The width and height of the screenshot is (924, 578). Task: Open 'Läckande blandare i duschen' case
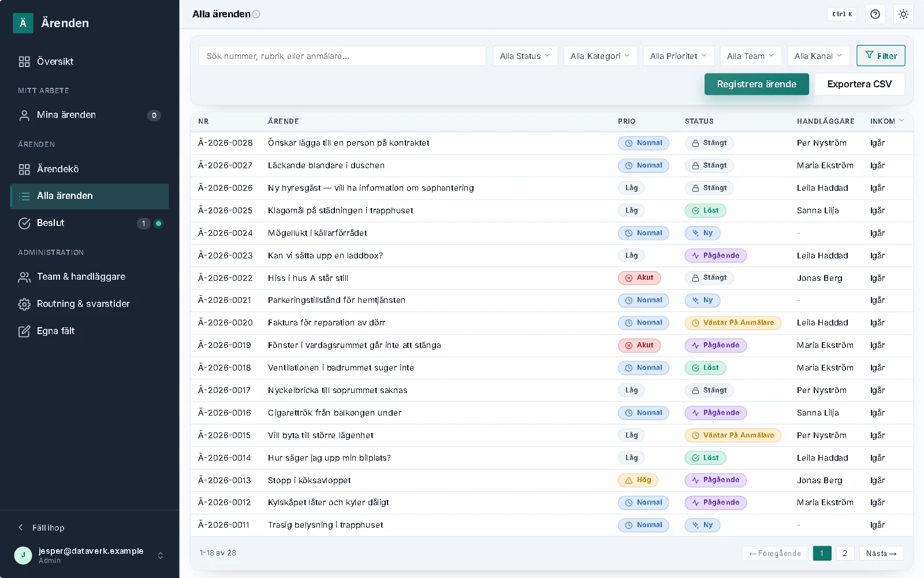point(326,166)
